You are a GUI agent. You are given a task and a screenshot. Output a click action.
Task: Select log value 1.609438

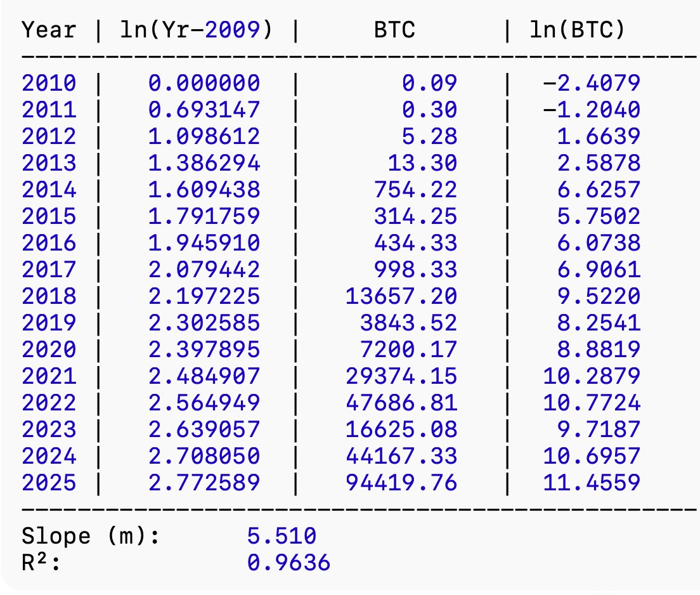(x=204, y=190)
